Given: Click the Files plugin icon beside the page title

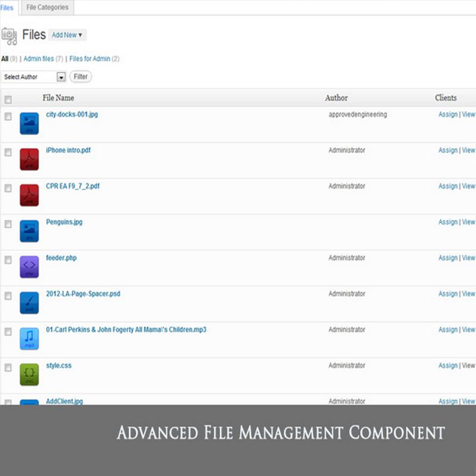Looking at the screenshot, I should tap(11, 34).
